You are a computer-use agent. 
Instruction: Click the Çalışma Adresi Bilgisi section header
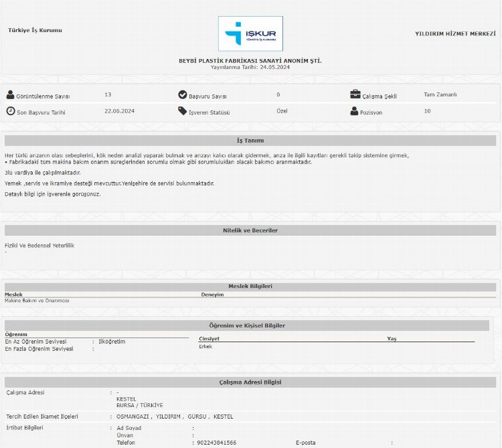(250, 382)
